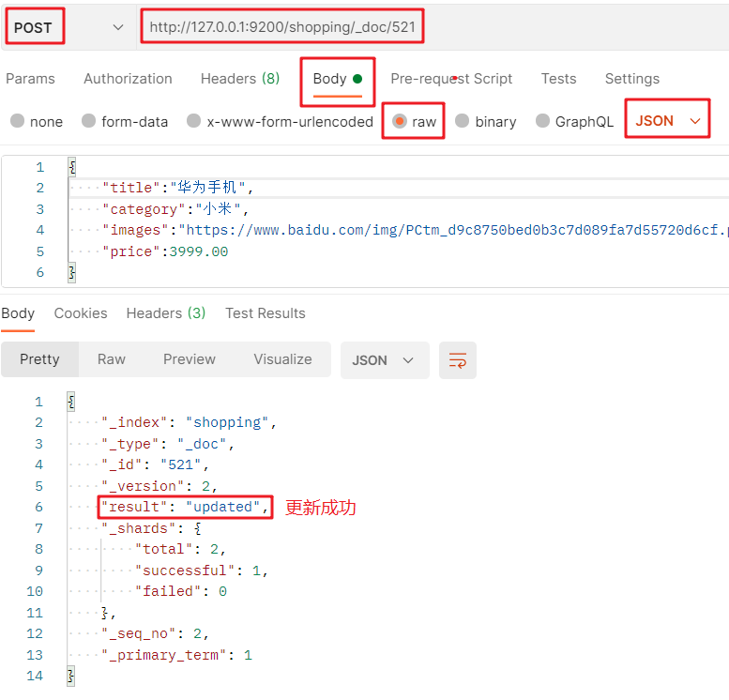Click the "_primary_term": 1 response line
The height and width of the screenshot is (700, 729).
coord(177,655)
